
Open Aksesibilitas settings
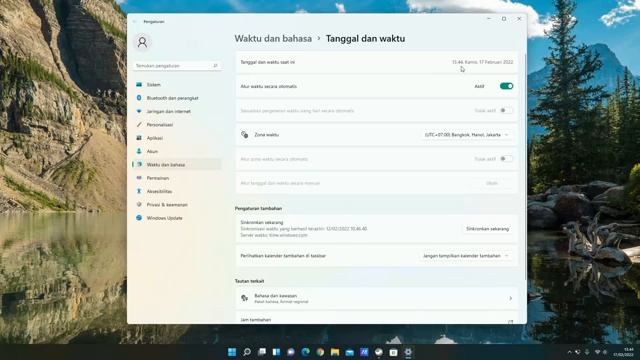coord(176,191)
